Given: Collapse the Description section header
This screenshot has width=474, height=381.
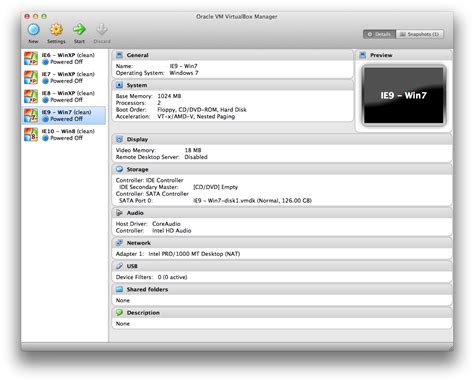Looking at the screenshot, I should pyautogui.click(x=282, y=313).
